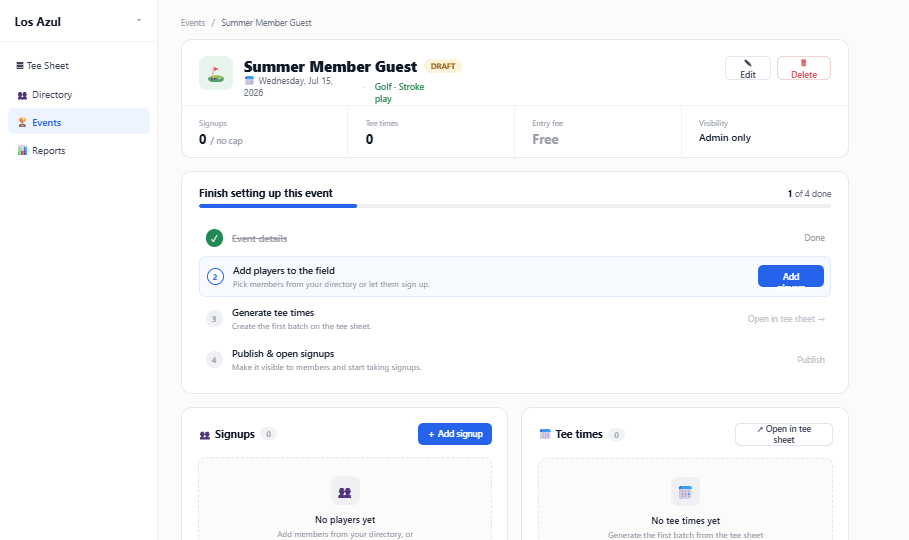This screenshot has width=909, height=540.
Task: Click the Entry fee Free value
Action: click(x=545, y=139)
